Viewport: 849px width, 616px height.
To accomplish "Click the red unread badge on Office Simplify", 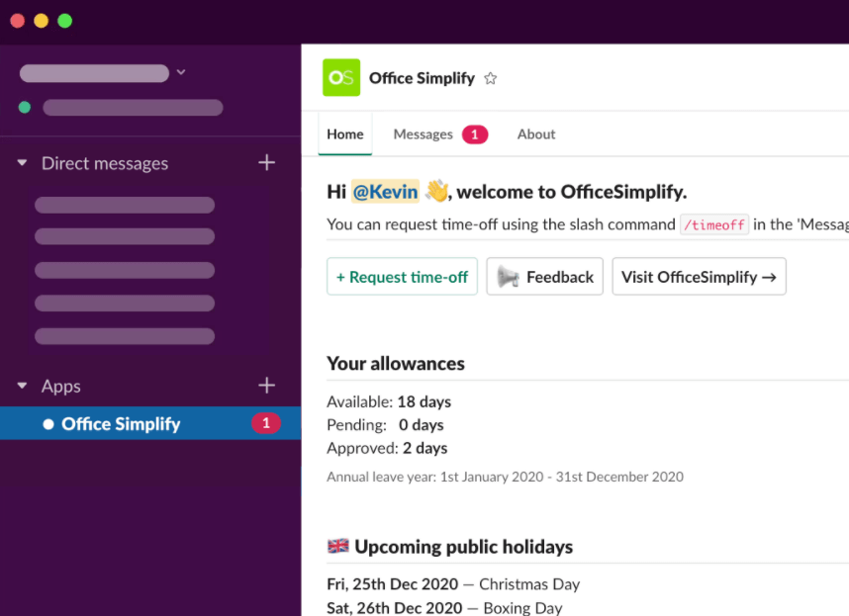I will (x=265, y=423).
